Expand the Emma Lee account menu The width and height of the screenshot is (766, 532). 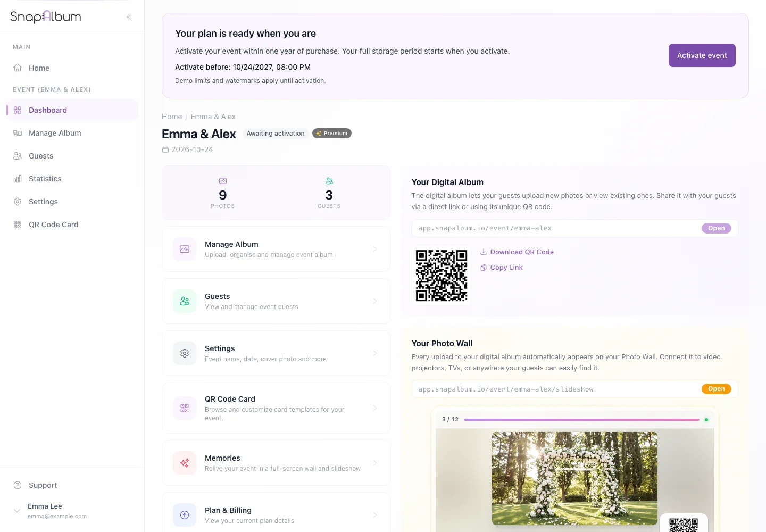(x=17, y=511)
